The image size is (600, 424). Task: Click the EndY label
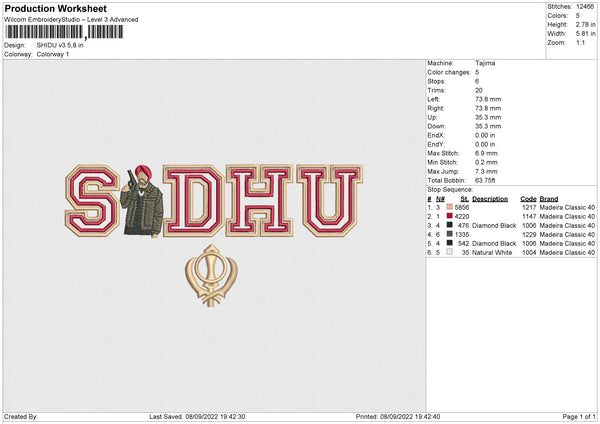point(436,144)
